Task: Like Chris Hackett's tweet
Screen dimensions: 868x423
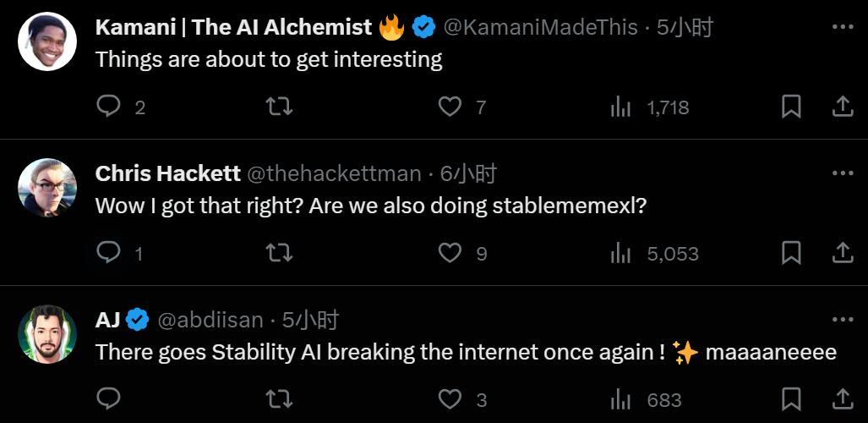Action: (x=450, y=253)
